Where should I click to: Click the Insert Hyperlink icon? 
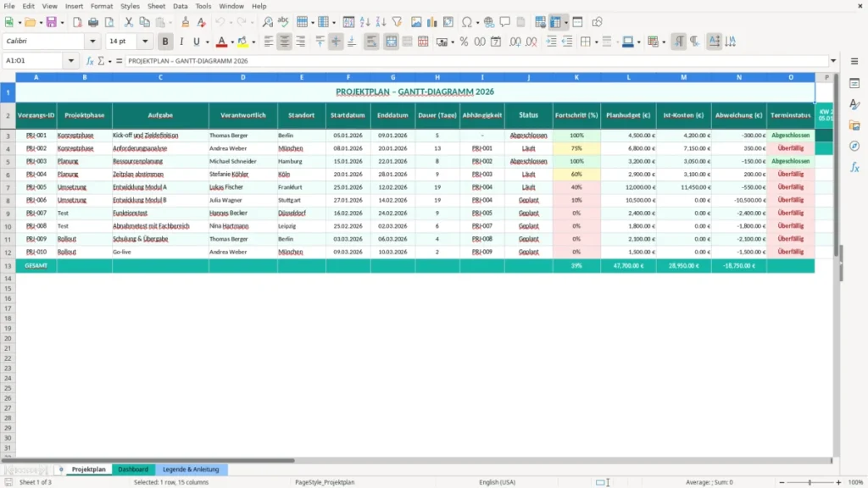click(489, 22)
